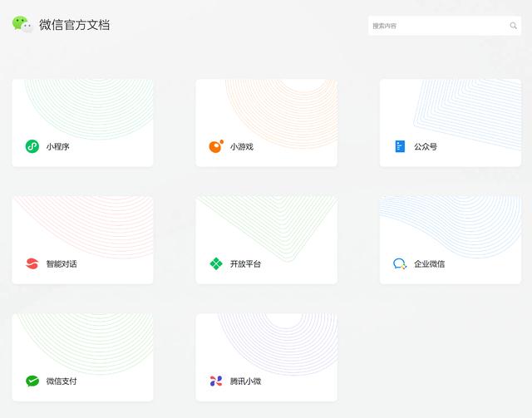532x418 pixels.
Task: Click the 企业微信 chat bubble icon
Action: pyautogui.click(x=400, y=263)
